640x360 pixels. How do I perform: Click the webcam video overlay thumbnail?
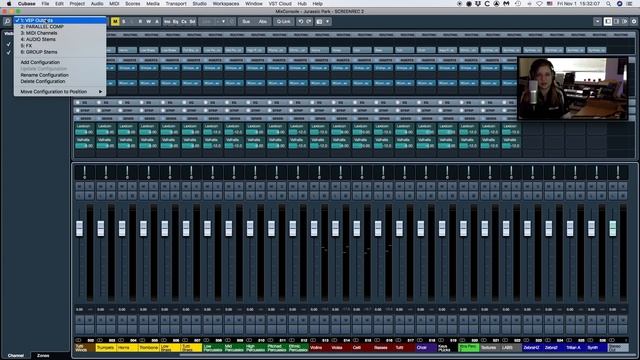573,89
